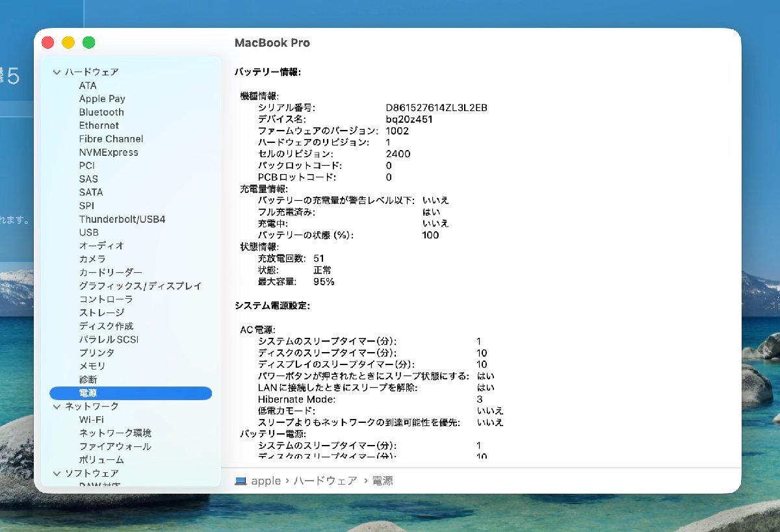Click 'apple' in the bottom path bar
The height and width of the screenshot is (532, 780).
coord(266,481)
